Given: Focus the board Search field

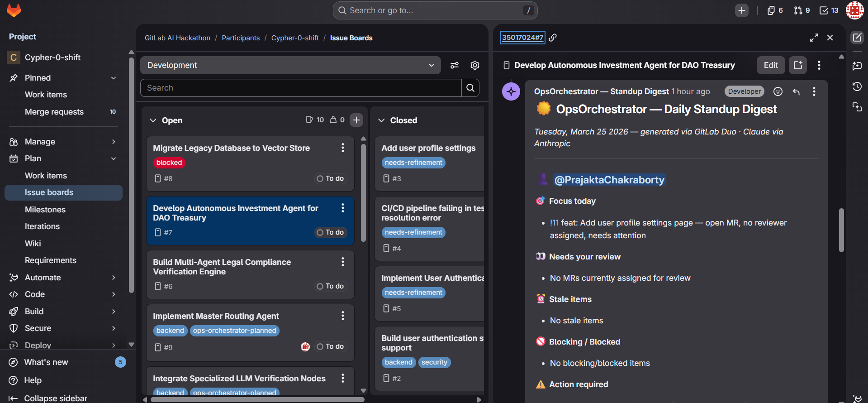Looking at the screenshot, I should 301,88.
